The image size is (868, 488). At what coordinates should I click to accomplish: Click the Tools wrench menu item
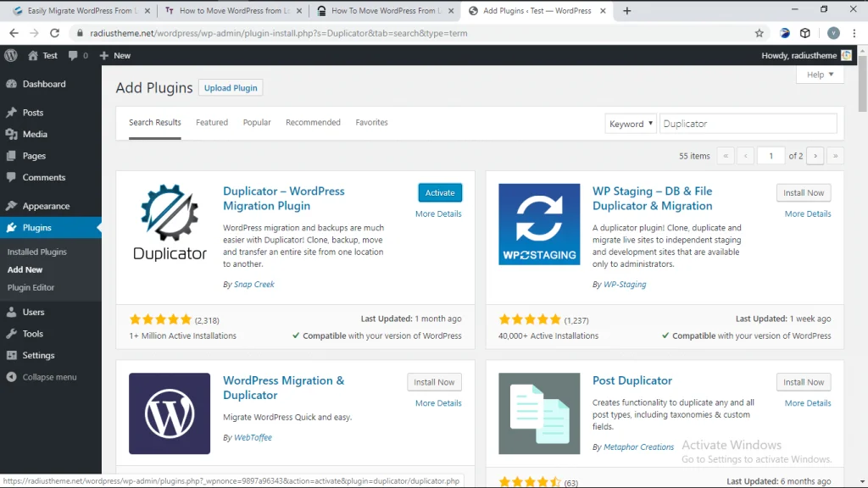tap(33, 334)
